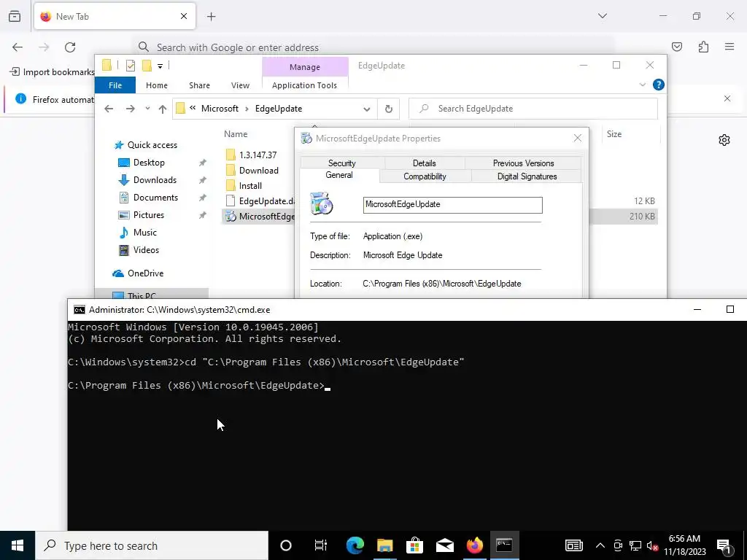This screenshot has width=747, height=560.
Task: Select Videos in navigation pane
Action: pos(146,250)
